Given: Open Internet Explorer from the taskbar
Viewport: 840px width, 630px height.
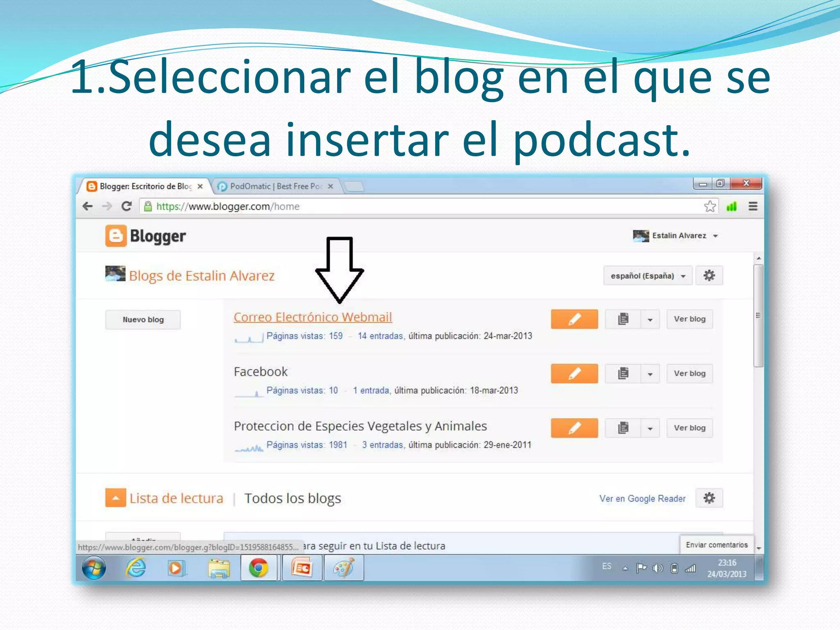Looking at the screenshot, I should (x=136, y=568).
